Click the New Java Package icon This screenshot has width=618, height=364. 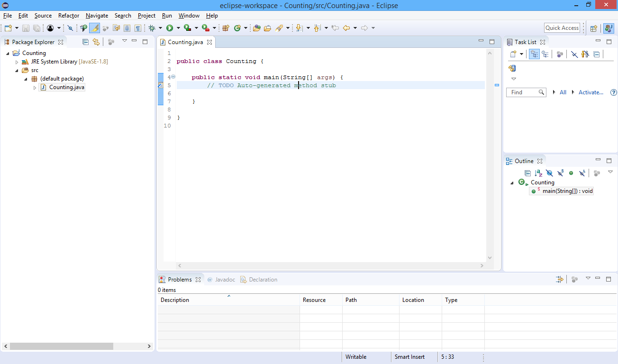click(x=225, y=28)
